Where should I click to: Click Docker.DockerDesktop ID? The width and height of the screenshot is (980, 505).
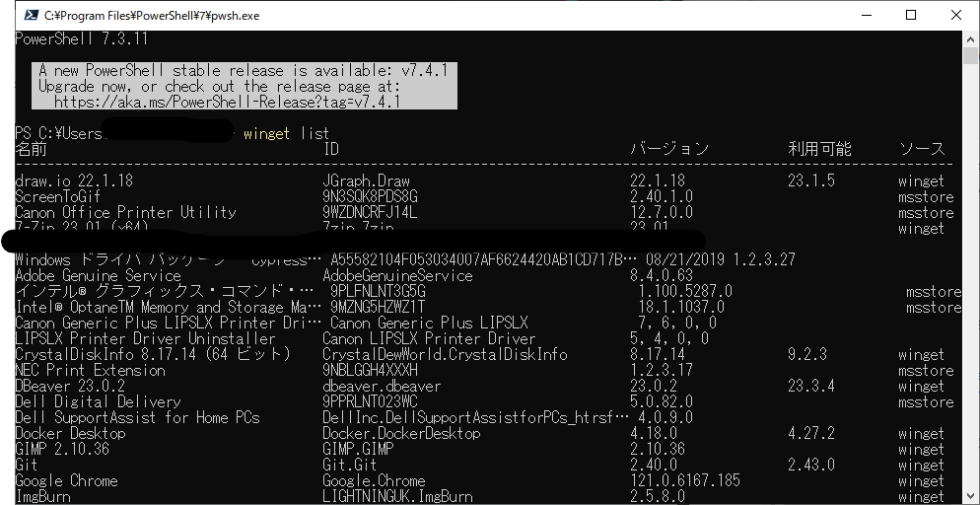[x=401, y=433]
